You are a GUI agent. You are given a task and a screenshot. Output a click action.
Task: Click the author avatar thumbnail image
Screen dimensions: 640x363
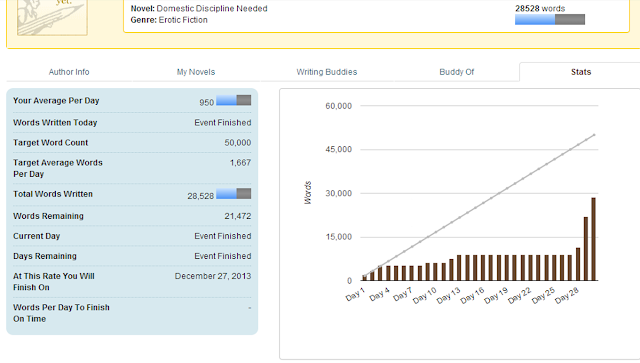point(52,17)
